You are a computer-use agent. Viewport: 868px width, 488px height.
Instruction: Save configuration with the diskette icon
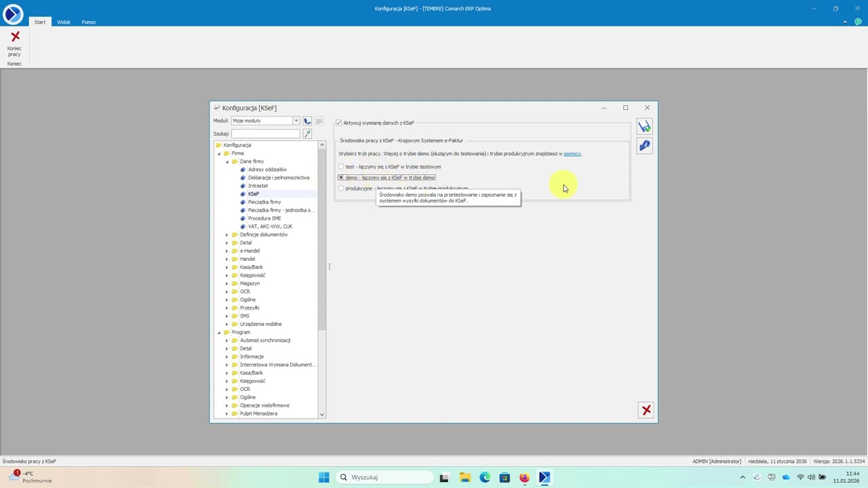644,127
